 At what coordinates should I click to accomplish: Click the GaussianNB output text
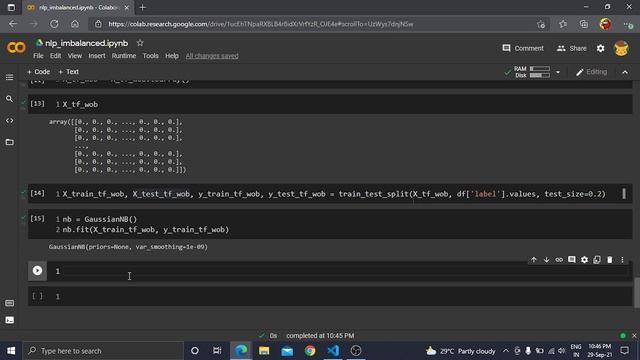coord(128,247)
